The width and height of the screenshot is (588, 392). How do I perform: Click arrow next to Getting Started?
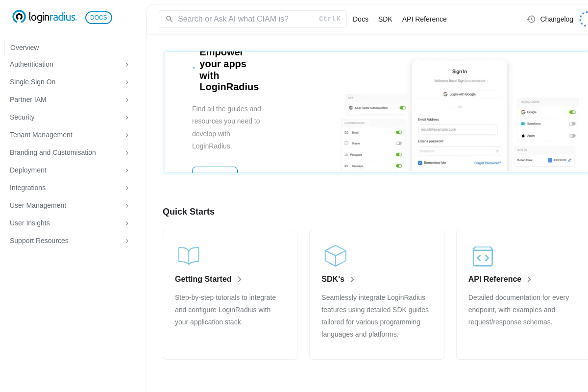coord(239,279)
